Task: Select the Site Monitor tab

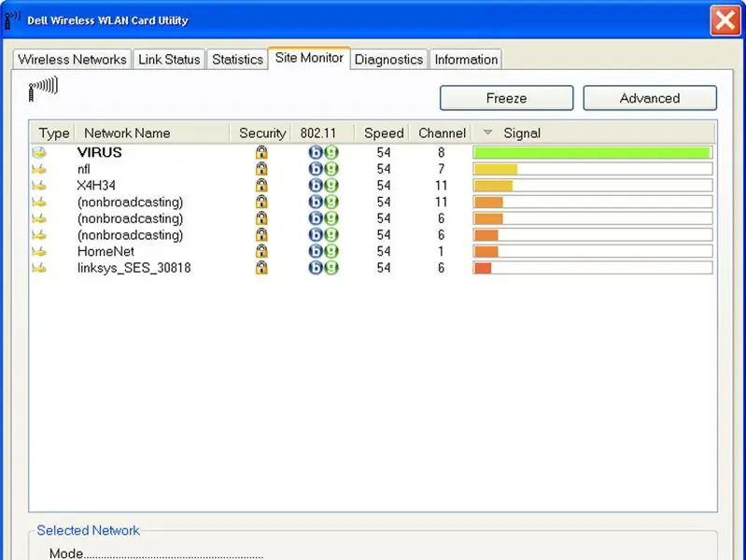Action: tap(309, 58)
